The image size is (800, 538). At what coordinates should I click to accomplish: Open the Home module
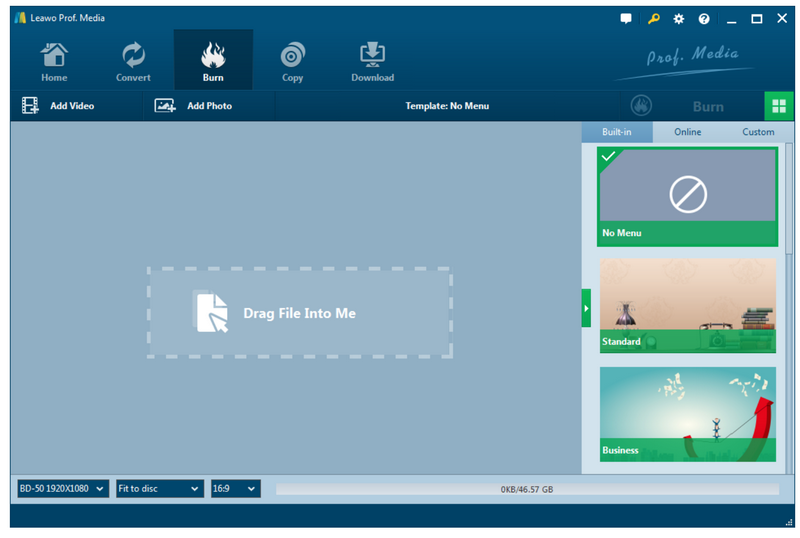point(54,62)
